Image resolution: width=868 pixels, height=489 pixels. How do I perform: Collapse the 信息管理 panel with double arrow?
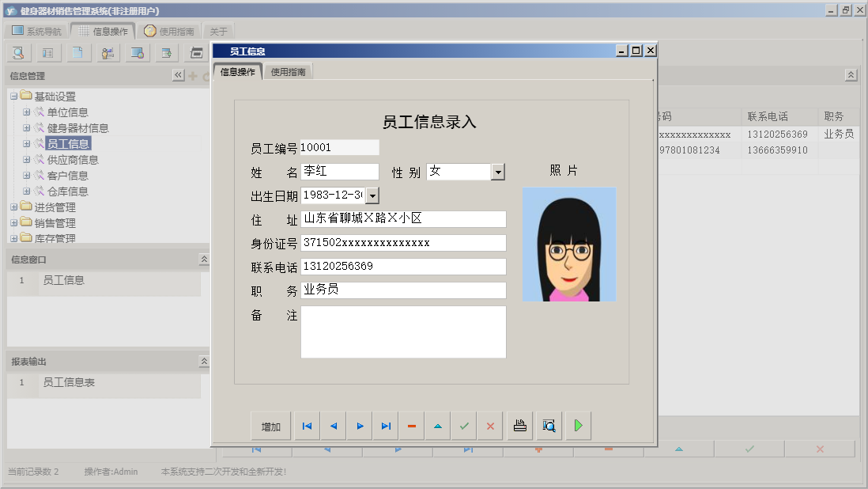click(x=178, y=75)
